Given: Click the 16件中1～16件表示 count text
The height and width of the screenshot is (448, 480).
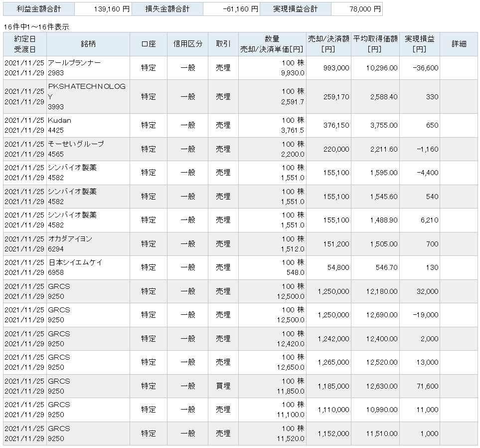Looking at the screenshot, I should (x=36, y=27).
